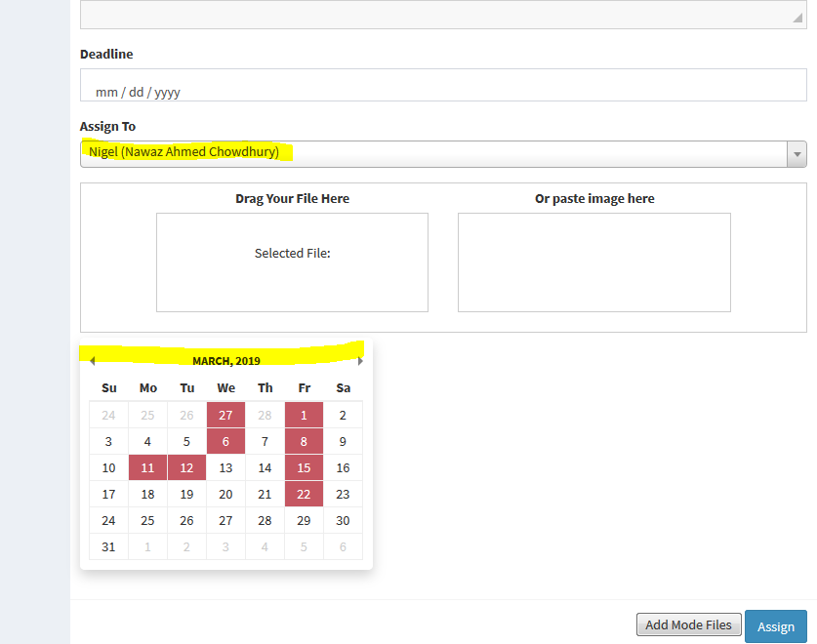Click the Assign button
The height and width of the screenshot is (644, 817).
pos(776,626)
